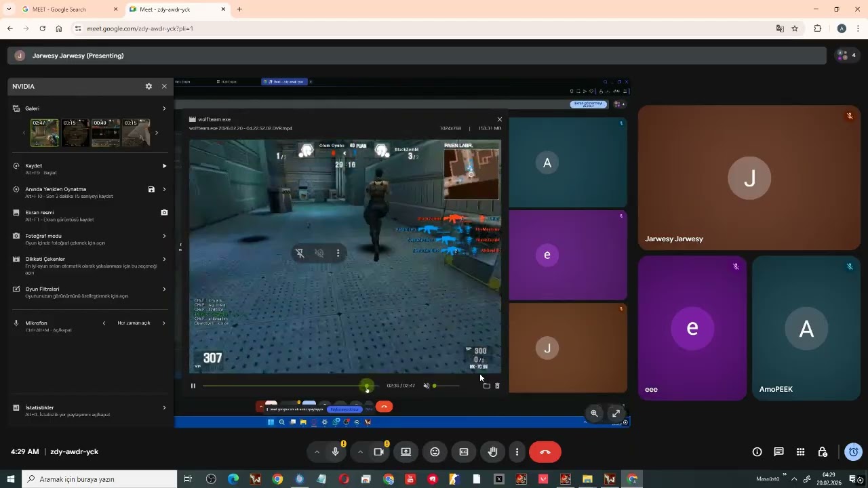Bookmark this page with star icon

pos(795,28)
